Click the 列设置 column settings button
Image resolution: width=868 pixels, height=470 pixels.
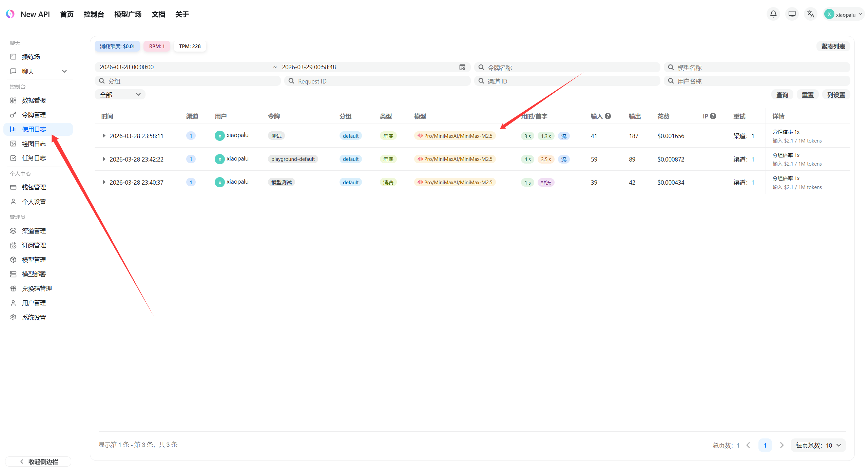point(836,95)
